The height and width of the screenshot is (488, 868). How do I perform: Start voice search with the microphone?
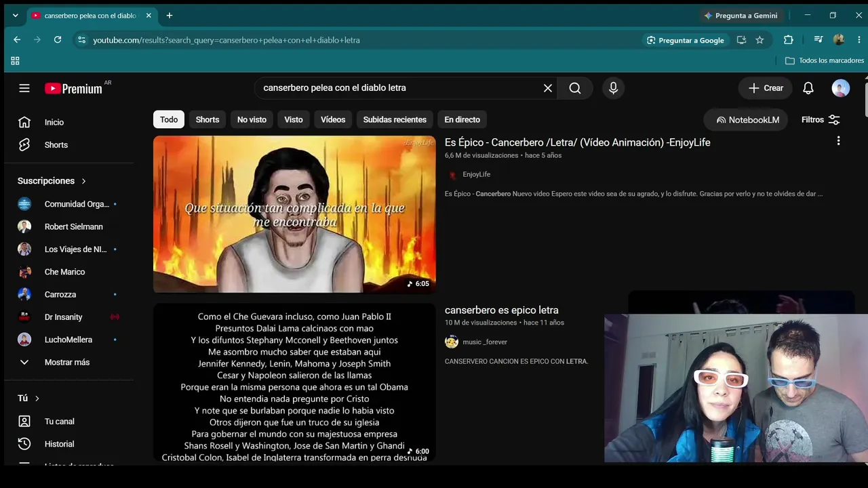click(613, 88)
